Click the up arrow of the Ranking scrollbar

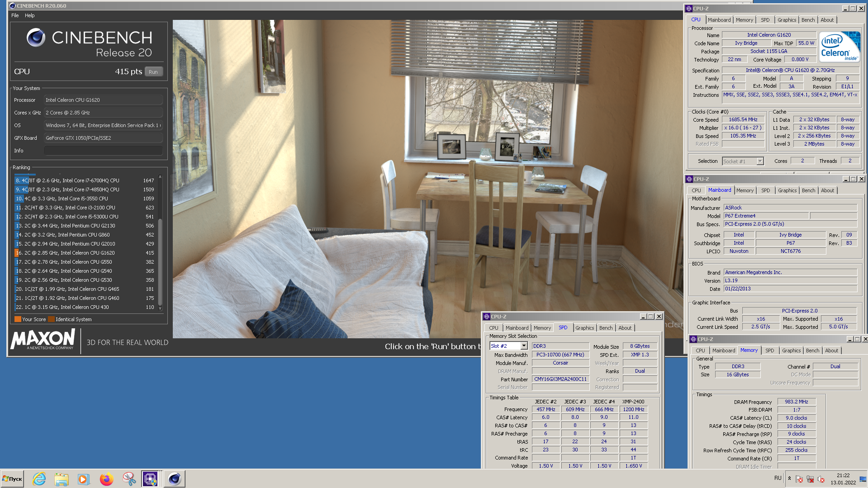click(x=160, y=177)
